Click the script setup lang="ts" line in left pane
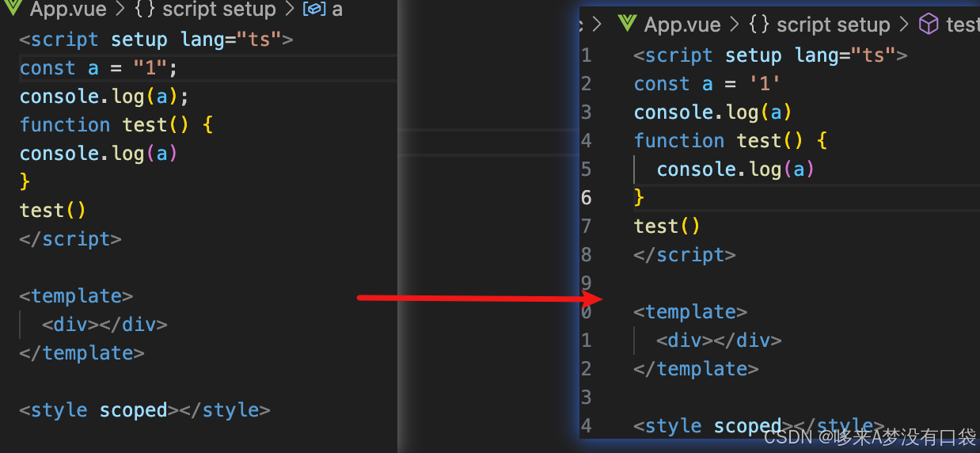Image resolution: width=980 pixels, height=453 pixels. [x=157, y=40]
